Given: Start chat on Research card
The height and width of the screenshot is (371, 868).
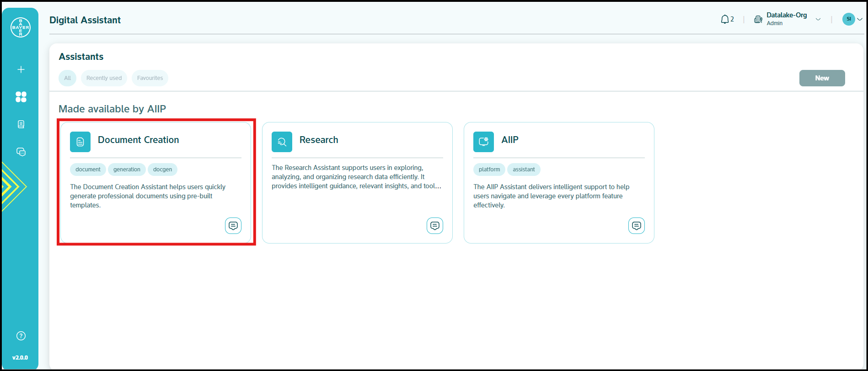Looking at the screenshot, I should (x=434, y=226).
